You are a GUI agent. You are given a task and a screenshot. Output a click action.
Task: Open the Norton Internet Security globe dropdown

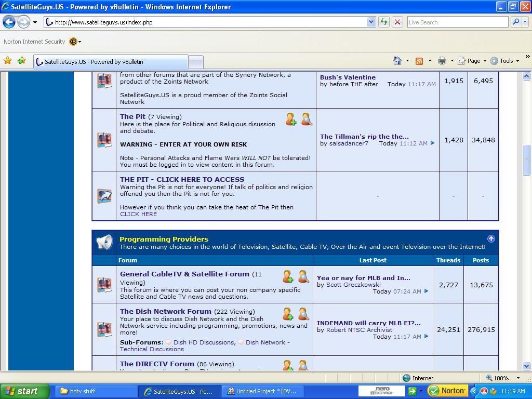point(75,42)
